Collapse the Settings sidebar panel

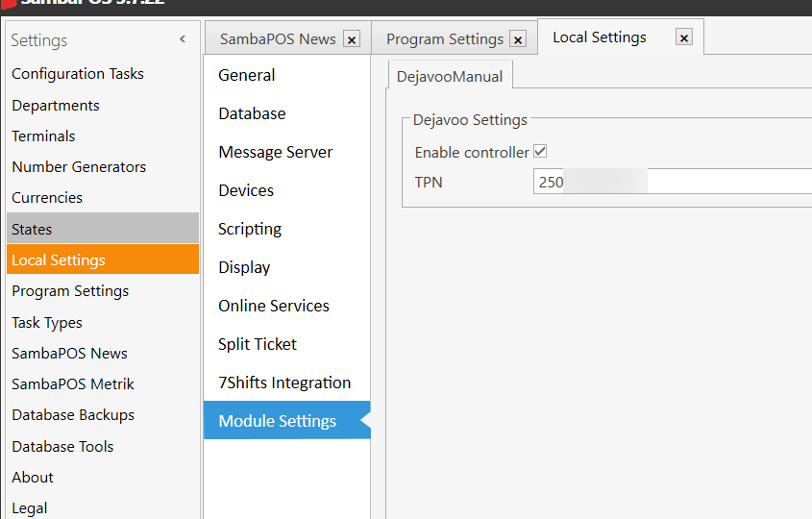tap(183, 39)
